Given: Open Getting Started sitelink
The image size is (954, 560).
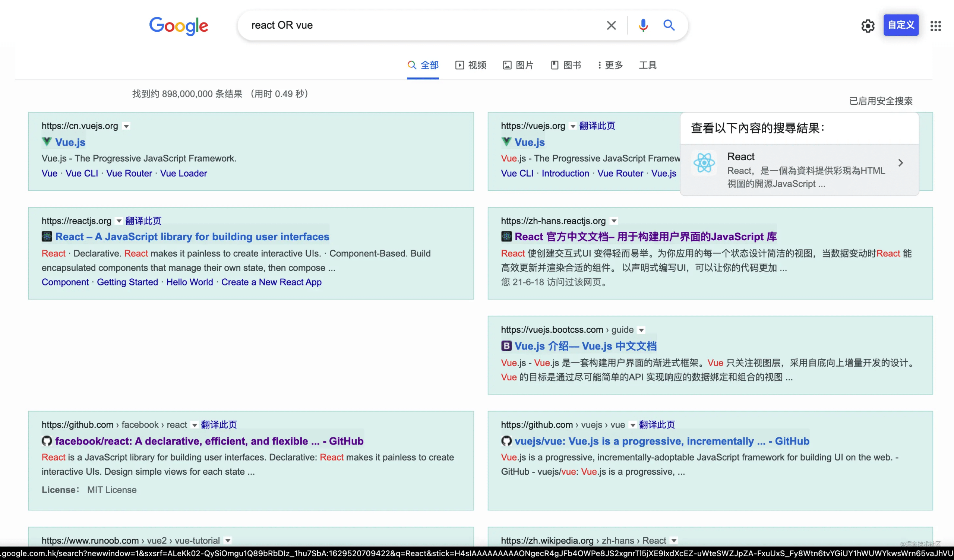Looking at the screenshot, I should 127,282.
